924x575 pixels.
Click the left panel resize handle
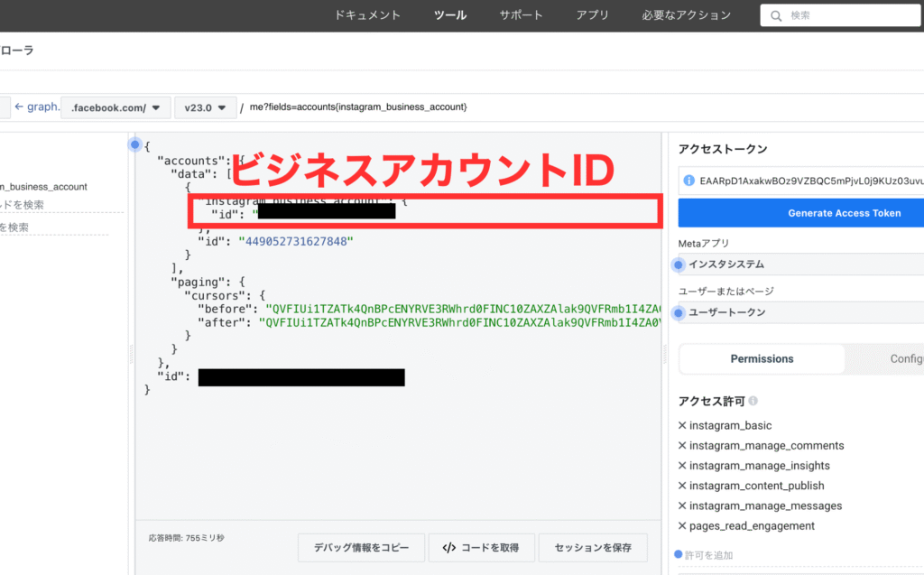click(132, 354)
